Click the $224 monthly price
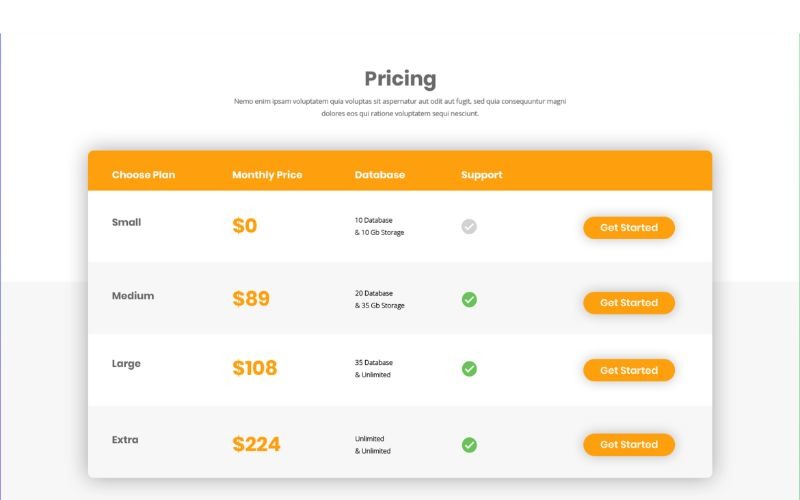The image size is (800, 500). point(256,444)
